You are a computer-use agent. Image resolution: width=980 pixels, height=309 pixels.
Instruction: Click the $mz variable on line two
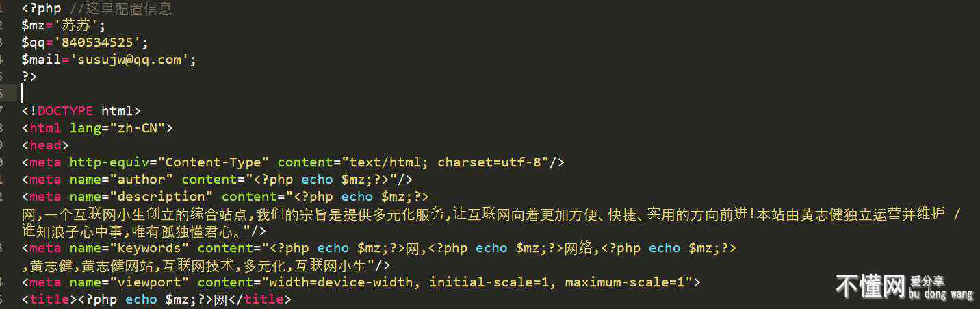click(x=33, y=26)
